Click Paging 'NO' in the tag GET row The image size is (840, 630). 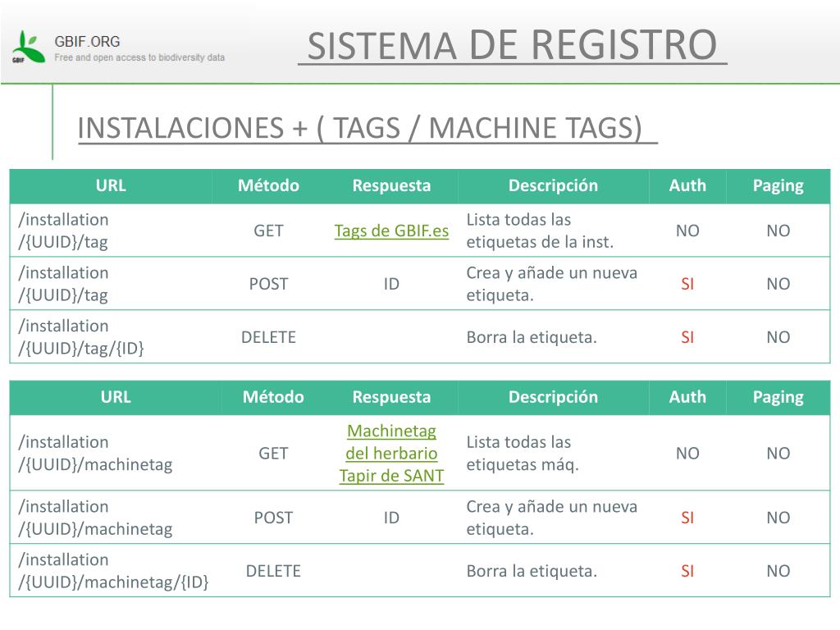pyautogui.click(x=778, y=231)
